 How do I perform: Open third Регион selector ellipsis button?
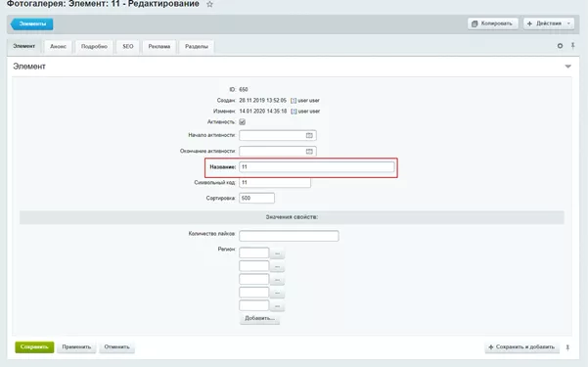pyautogui.click(x=277, y=280)
